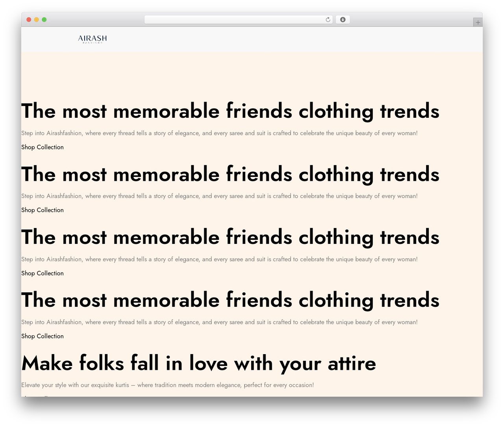Select fourth 'most memorable friends' heading

230,300
